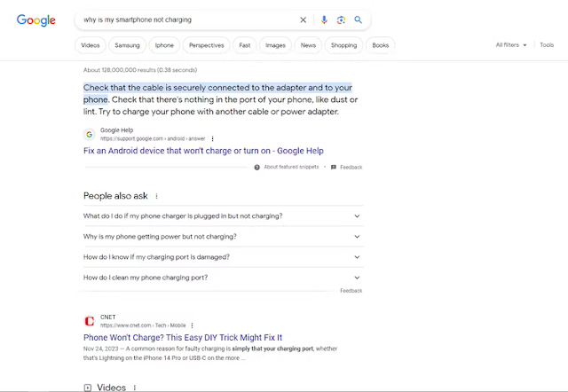Open 'Fix an Android device that won't charge' link
The width and height of the screenshot is (568, 392).
(x=203, y=151)
